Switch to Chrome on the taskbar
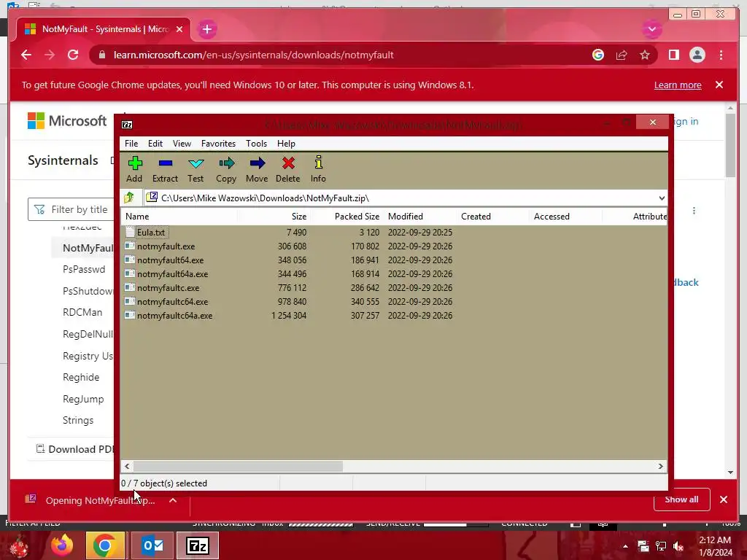Image resolution: width=747 pixels, height=560 pixels. [105, 545]
